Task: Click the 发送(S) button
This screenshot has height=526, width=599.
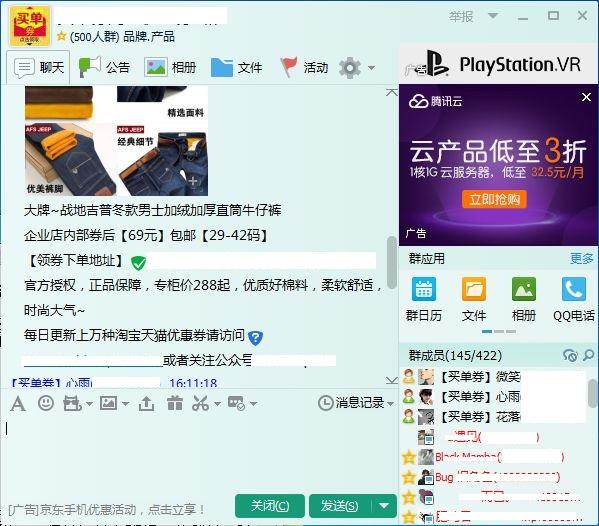Action: 340,506
